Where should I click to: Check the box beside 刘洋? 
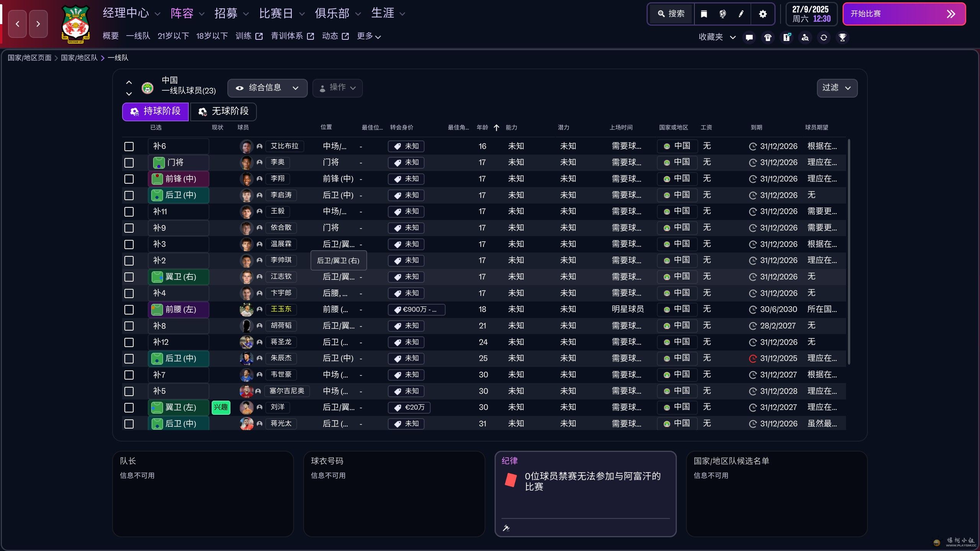point(129,408)
